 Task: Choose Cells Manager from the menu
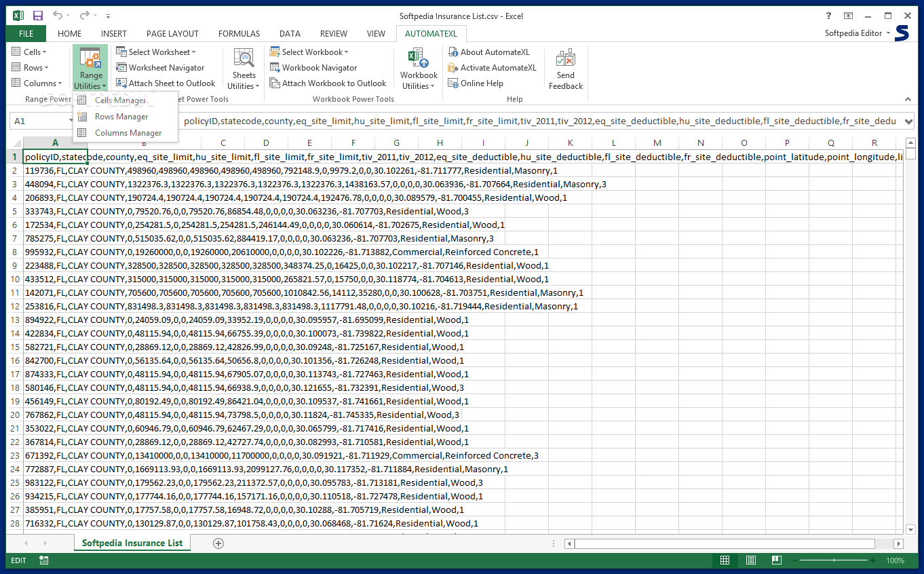click(126, 100)
